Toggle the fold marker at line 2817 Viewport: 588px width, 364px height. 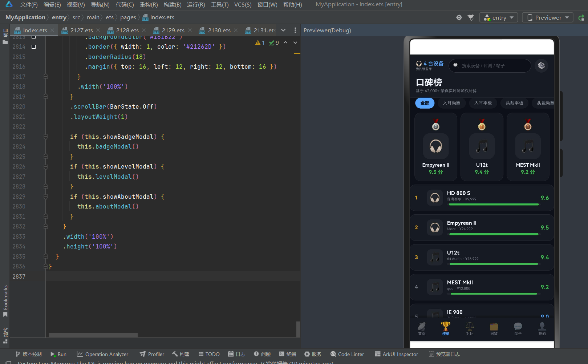click(x=46, y=77)
